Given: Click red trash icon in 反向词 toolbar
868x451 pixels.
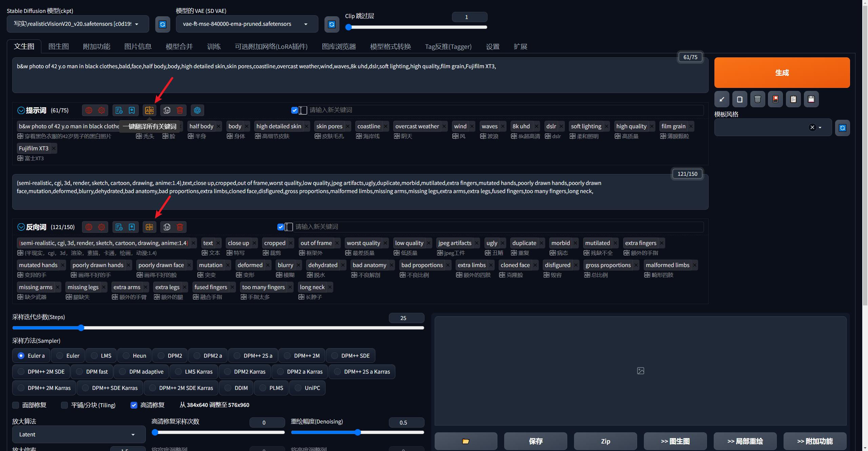Looking at the screenshot, I should click(180, 227).
